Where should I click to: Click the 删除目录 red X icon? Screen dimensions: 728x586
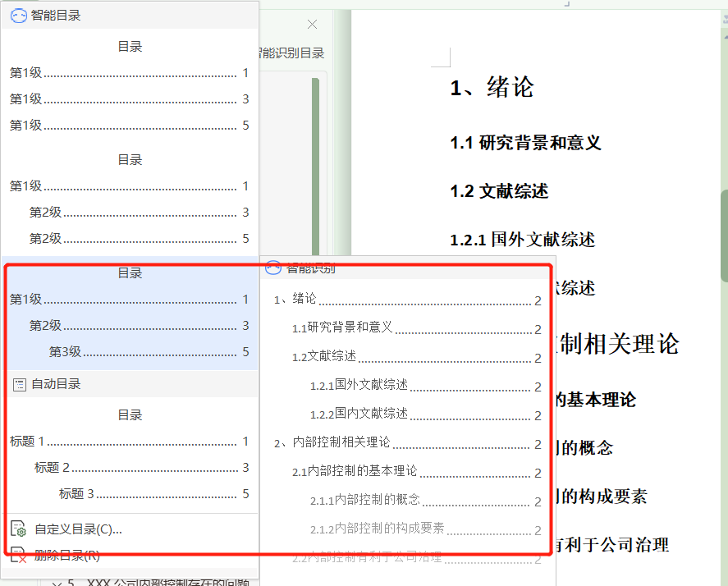[x=19, y=555]
